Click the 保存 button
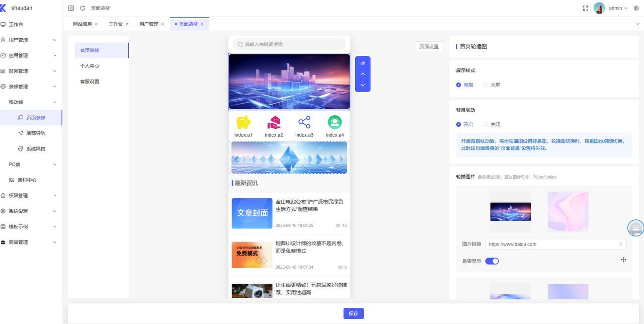The width and height of the screenshot is (644, 324). (x=353, y=313)
